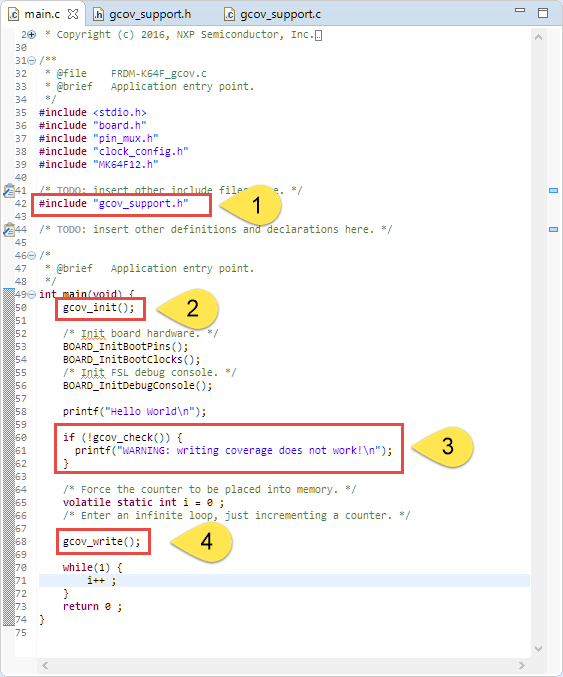The image size is (563, 677).
Task: Click BOARD_InitDebugConsole(); call
Action: tap(137, 386)
